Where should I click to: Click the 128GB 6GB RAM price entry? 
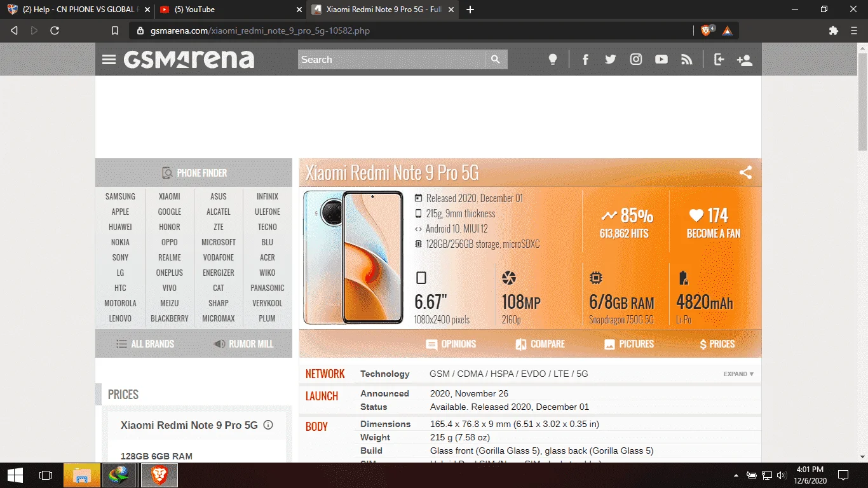(156, 456)
